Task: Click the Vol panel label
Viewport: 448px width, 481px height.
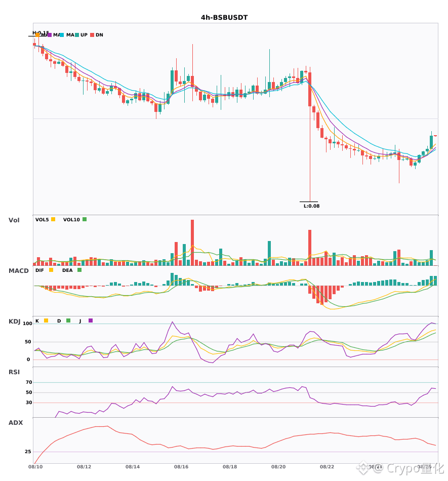Action: [14, 220]
